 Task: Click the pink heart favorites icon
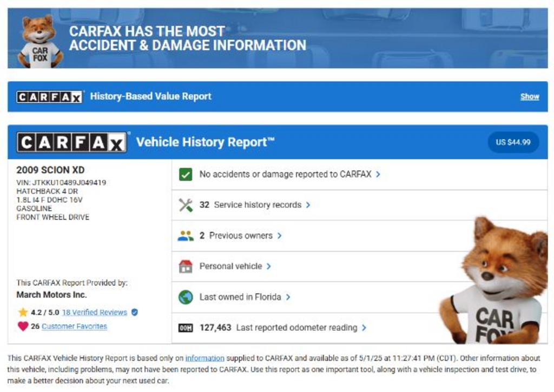pos(23,326)
